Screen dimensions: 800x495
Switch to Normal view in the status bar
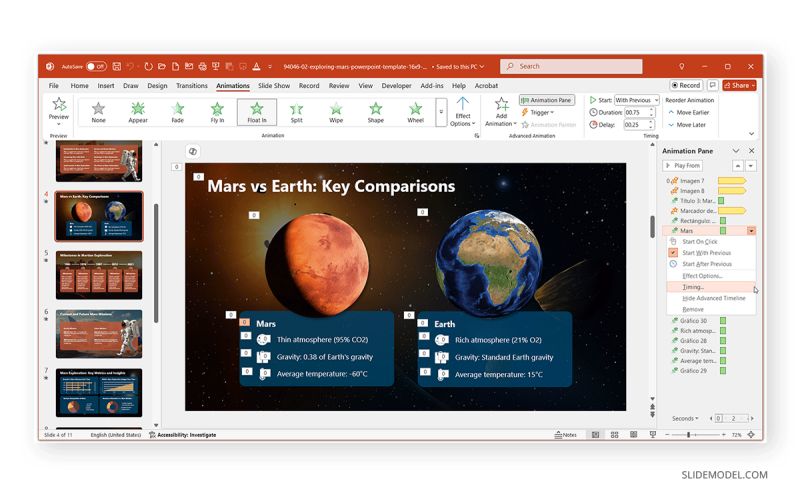pyautogui.click(x=595, y=435)
